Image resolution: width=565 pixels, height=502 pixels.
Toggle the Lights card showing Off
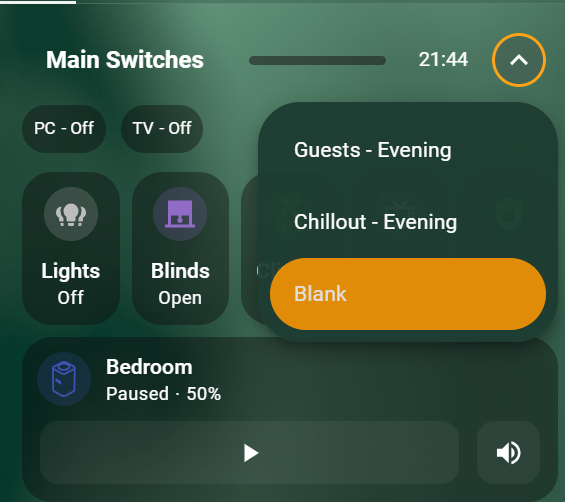pos(71,248)
